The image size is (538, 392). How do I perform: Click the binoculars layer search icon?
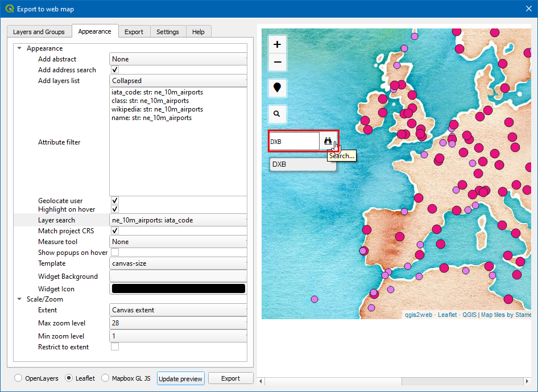point(328,141)
